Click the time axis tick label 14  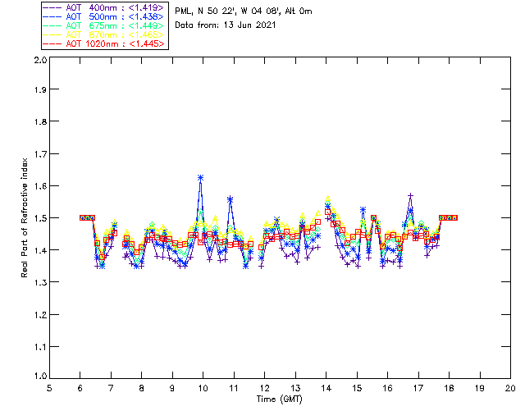tap(326, 388)
